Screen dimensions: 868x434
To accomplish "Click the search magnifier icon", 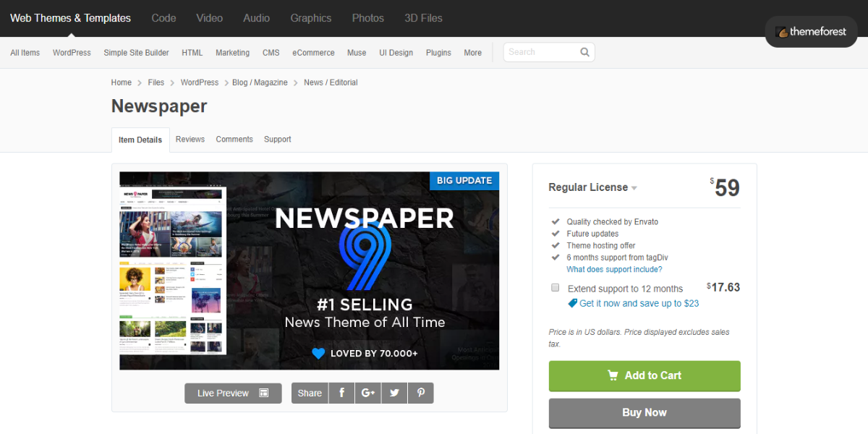I will [584, 52].
